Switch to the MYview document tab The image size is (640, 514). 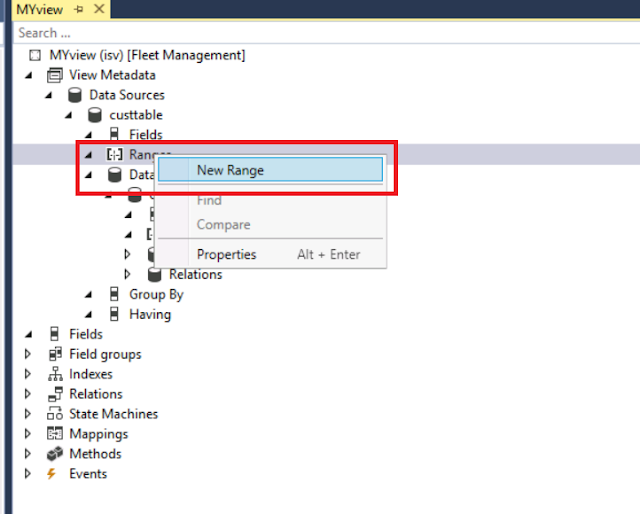coord(40,9)
